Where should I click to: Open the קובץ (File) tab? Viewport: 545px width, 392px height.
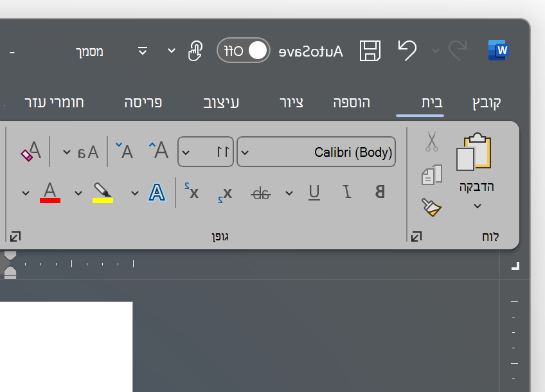[487, 103]
